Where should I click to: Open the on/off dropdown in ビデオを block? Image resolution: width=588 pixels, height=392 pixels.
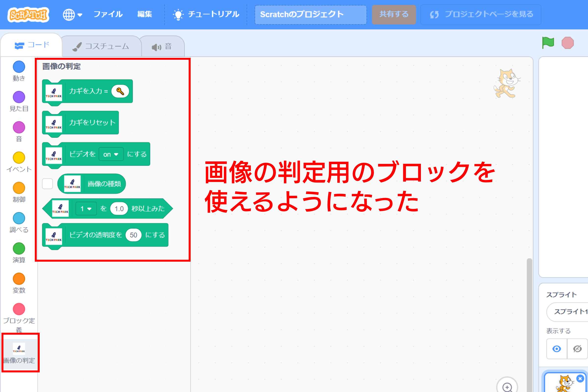coord(111,154)
